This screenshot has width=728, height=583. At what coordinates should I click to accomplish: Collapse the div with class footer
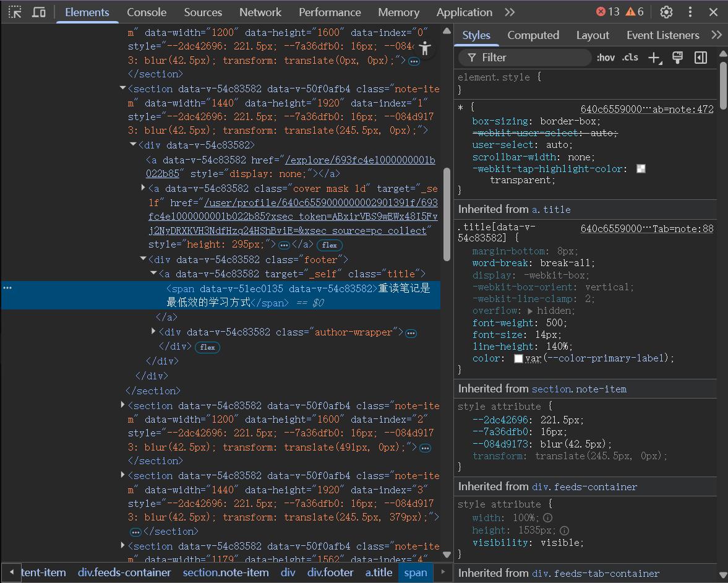[x=143, y=259]
